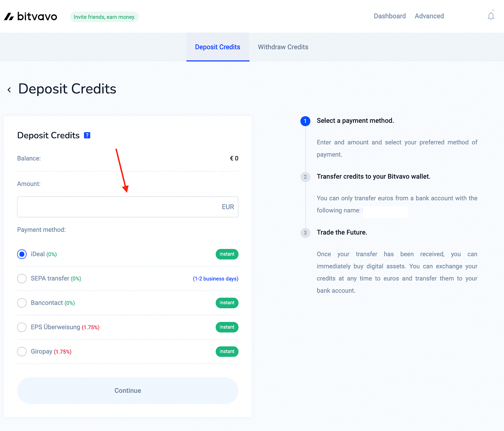504x431 pixels.
Task: Select the Deposit Credits tab
Action: pos(217,47)
